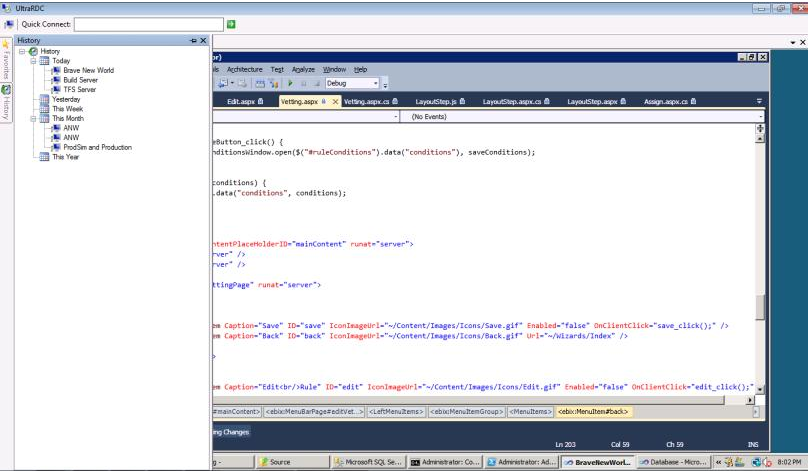Select the LeftMenuItems breadcrumb tag
This screenshot has height=471, width=812.
(397, 412)
